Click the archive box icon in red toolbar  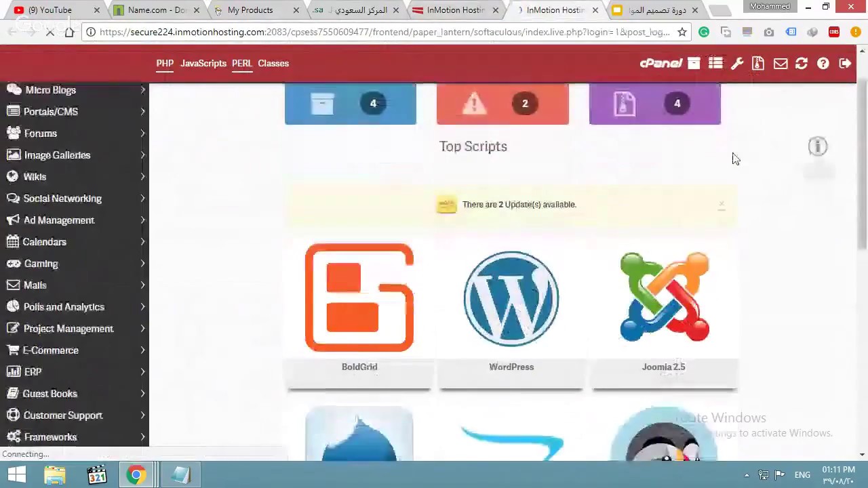pos(694,63)
